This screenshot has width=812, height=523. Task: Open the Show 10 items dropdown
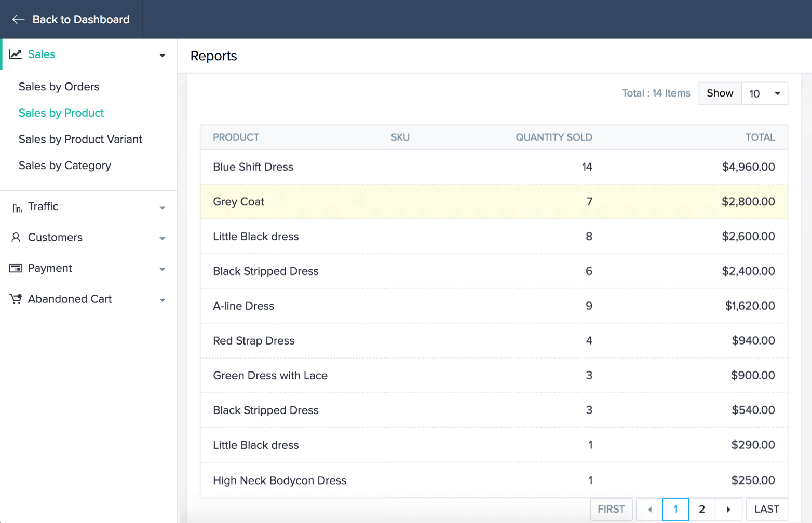tap(764, 93)
